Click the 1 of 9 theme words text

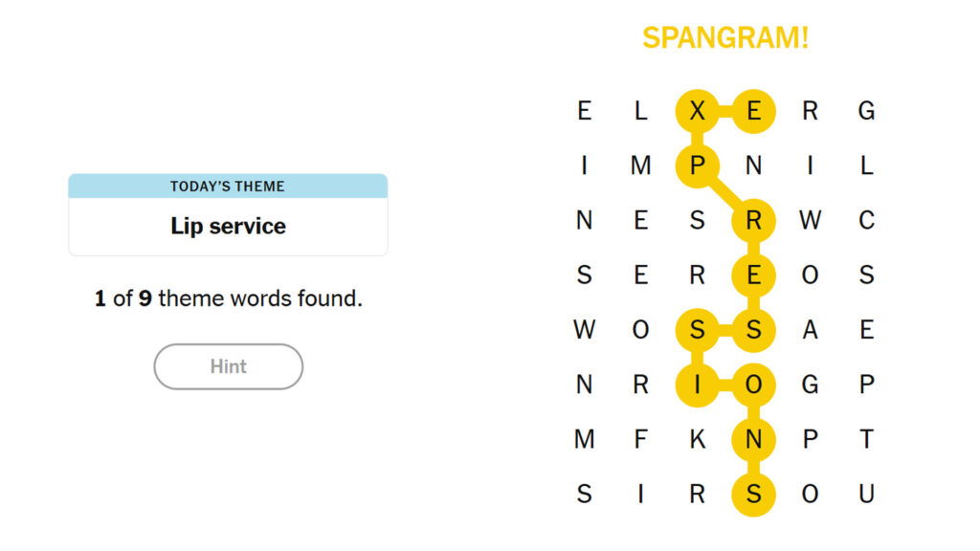[x=227, y=298]
